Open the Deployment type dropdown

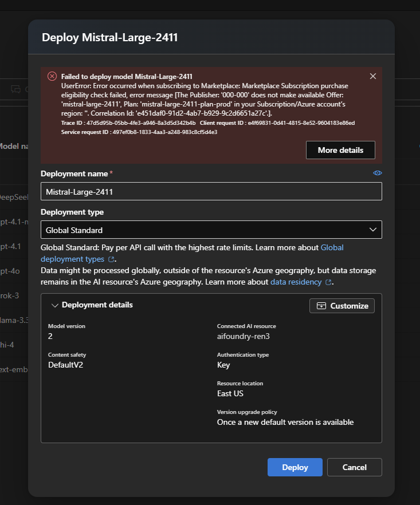tap(211, 230)
